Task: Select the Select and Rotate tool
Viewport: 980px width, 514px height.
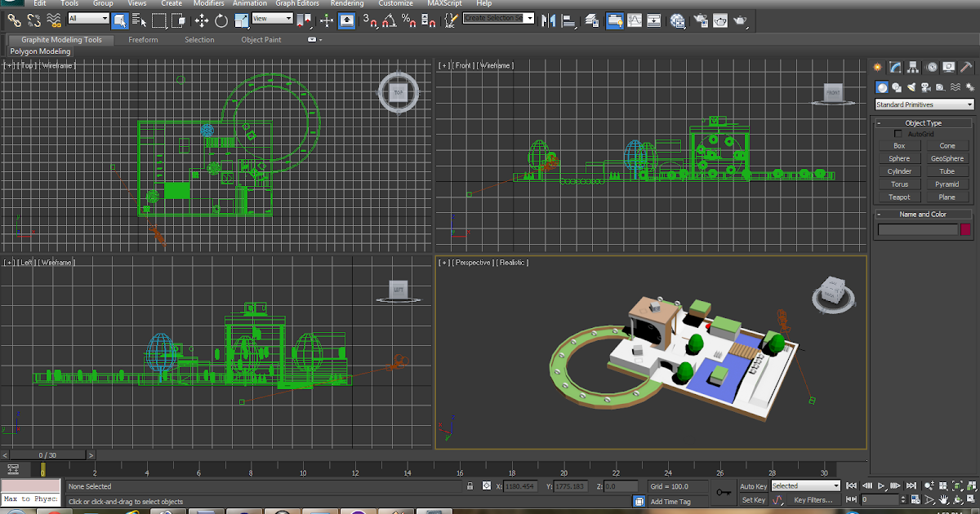Action: coord(221,20)
